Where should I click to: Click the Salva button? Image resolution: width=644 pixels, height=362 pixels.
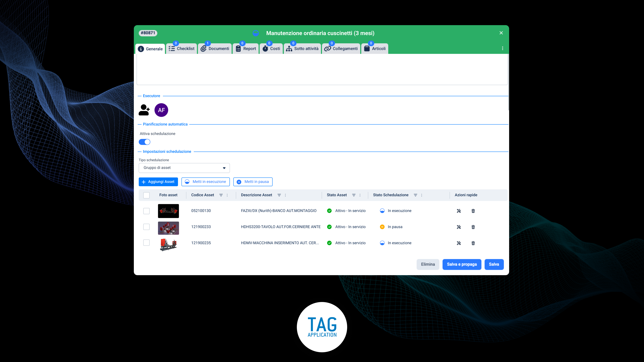(494, 264)
